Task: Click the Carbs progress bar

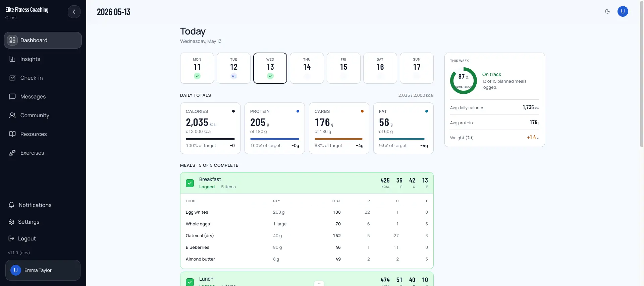Action: coord(339,139)
